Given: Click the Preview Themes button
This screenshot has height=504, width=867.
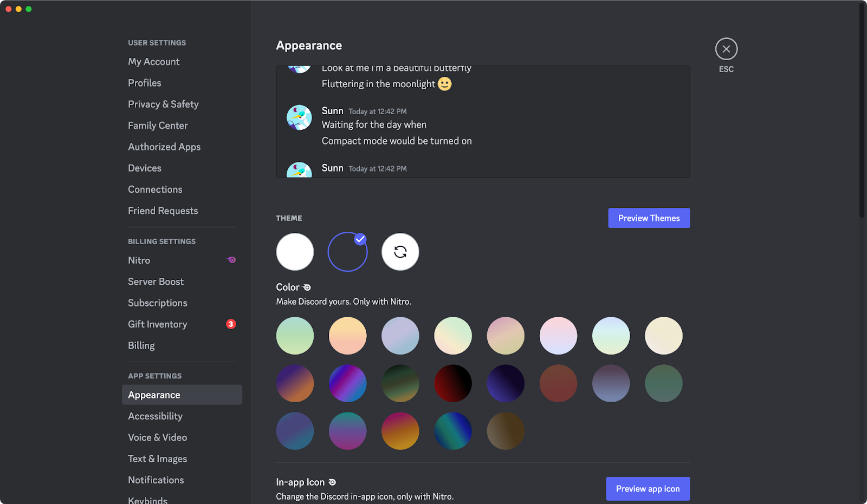Looking at the screenshot, I should point(649,218).
